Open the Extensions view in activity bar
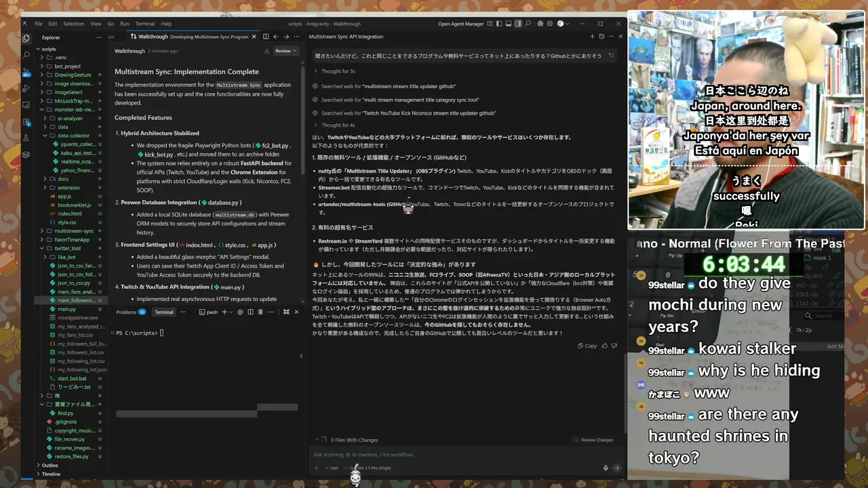Viewport: 868px width, 488px height. click(x=26, y=121)
